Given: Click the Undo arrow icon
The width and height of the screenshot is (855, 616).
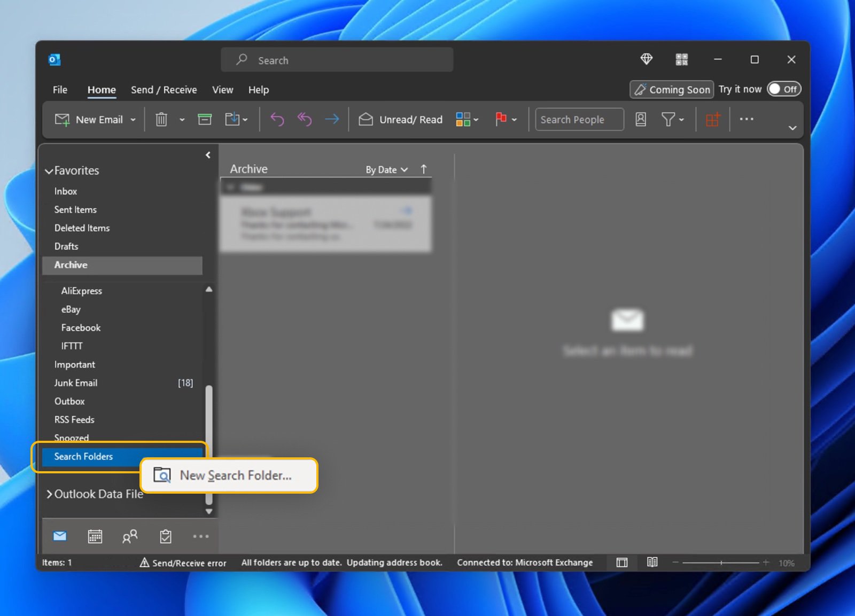Looking at the screenshot, I should 277,119.
